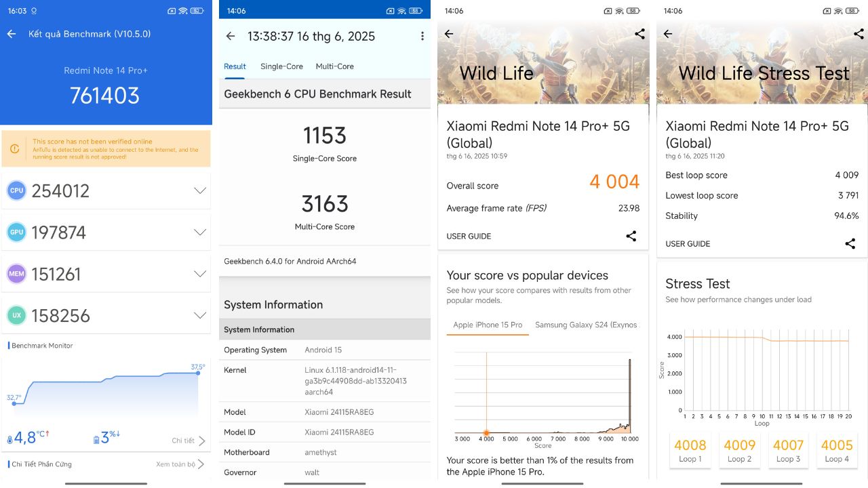The width and height of the screenshot is (868, 488).
Task: Tap Model ID row Xiaomi 24115RA8EG
Action: point(325,432)
